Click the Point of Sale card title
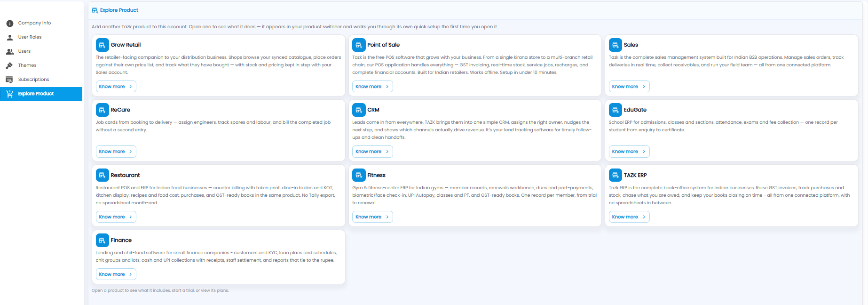868x305 pixels. (x=383, y=45)
